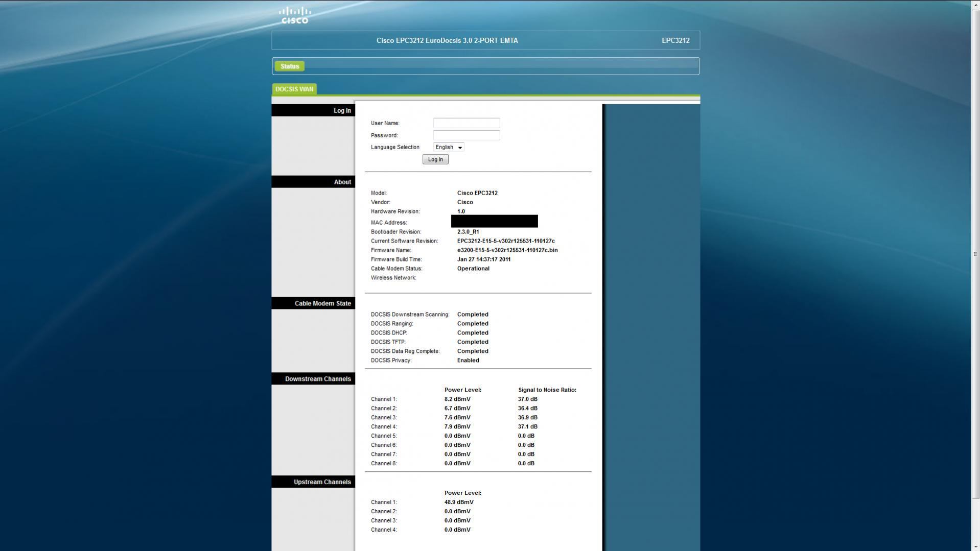
Task: Click the 'Signal to Noise Ratio:' column header
Action: (547, 390)
